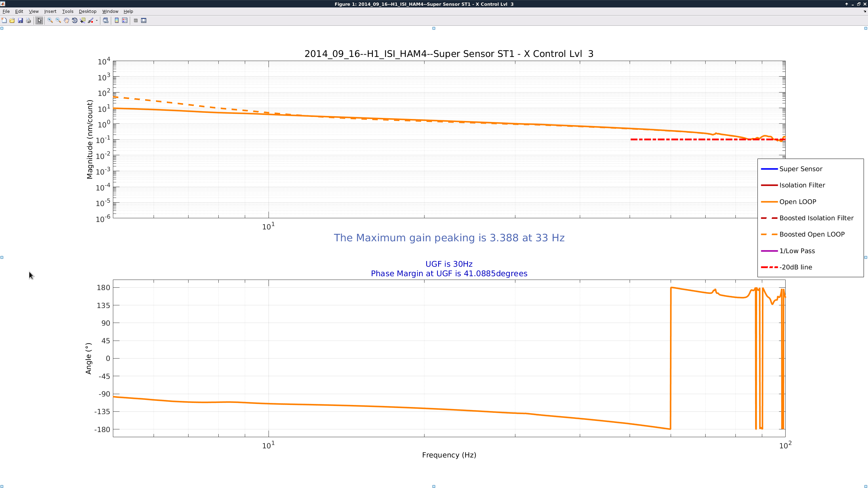Toggle the Insert Legend toolbar icon
The height and width of the screenshot is (488, 868).
point(125,21)
